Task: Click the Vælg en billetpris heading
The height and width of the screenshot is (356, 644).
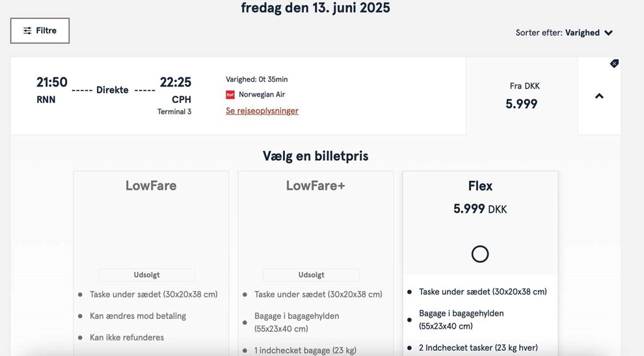Action: click(315, 156)
